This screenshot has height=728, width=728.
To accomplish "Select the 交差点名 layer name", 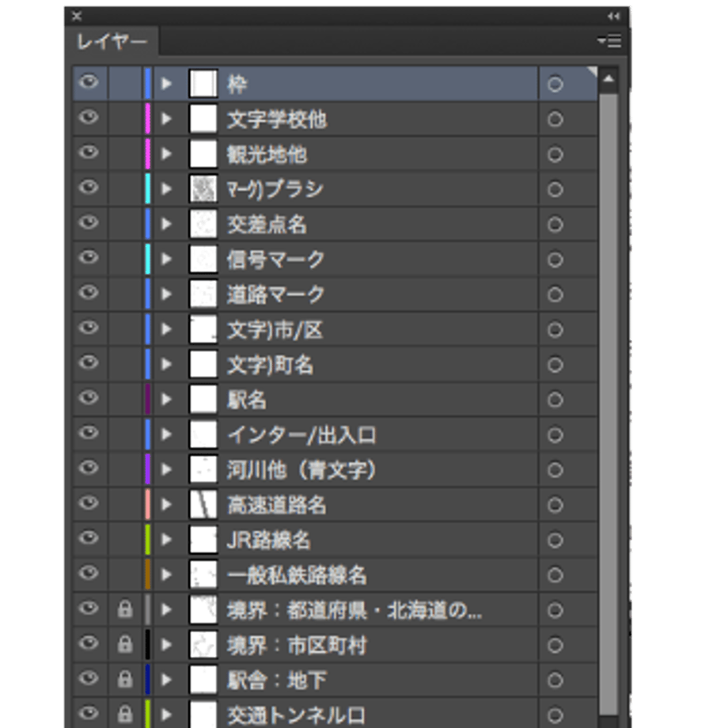I will (x=267, y=225).
